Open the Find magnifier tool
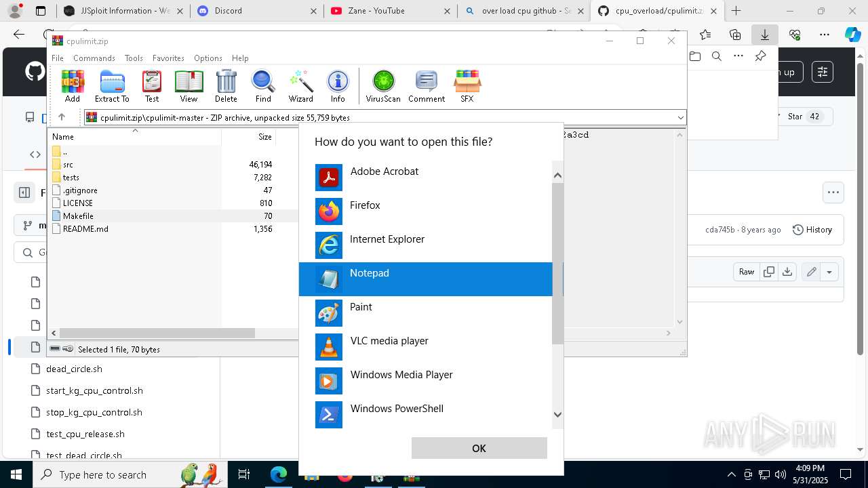Screen dimensions: 868x488 (x=263, y=86)
